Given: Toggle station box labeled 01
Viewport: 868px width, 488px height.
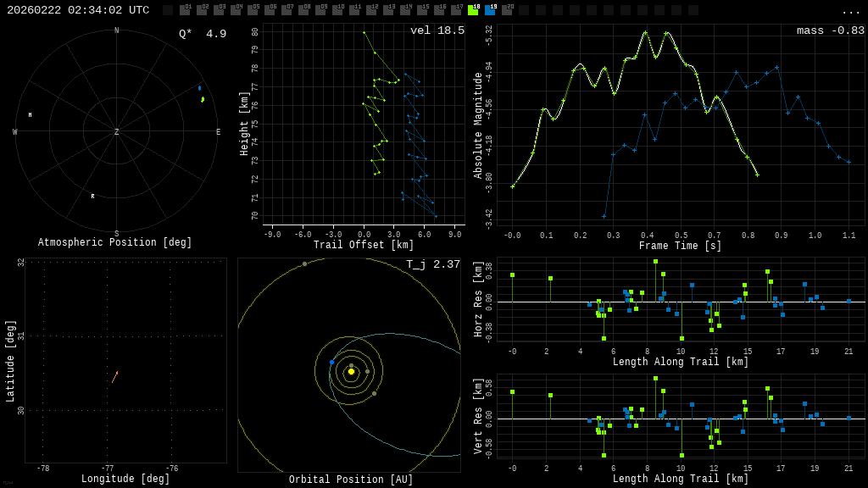Looking at the screenshot, I should (185, 10).
